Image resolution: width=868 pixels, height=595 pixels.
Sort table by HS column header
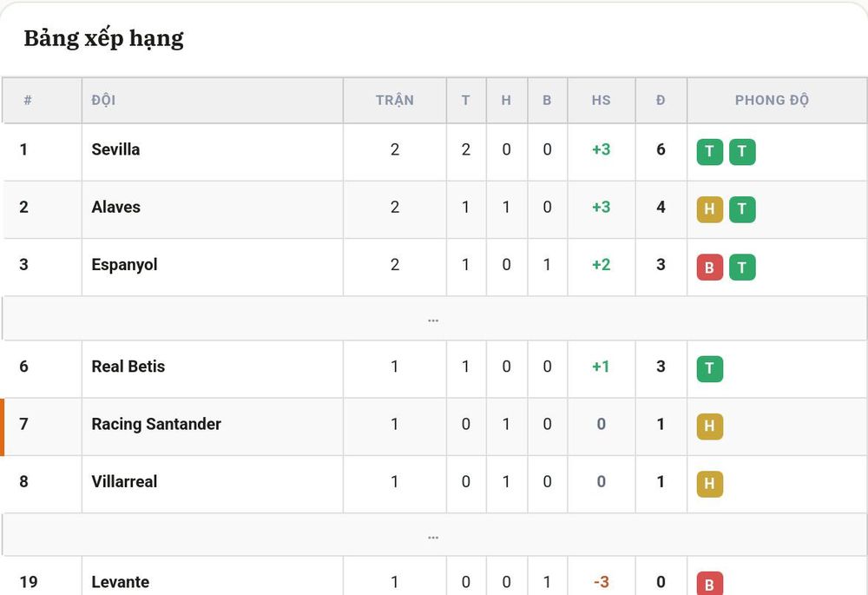click(602, 100)
